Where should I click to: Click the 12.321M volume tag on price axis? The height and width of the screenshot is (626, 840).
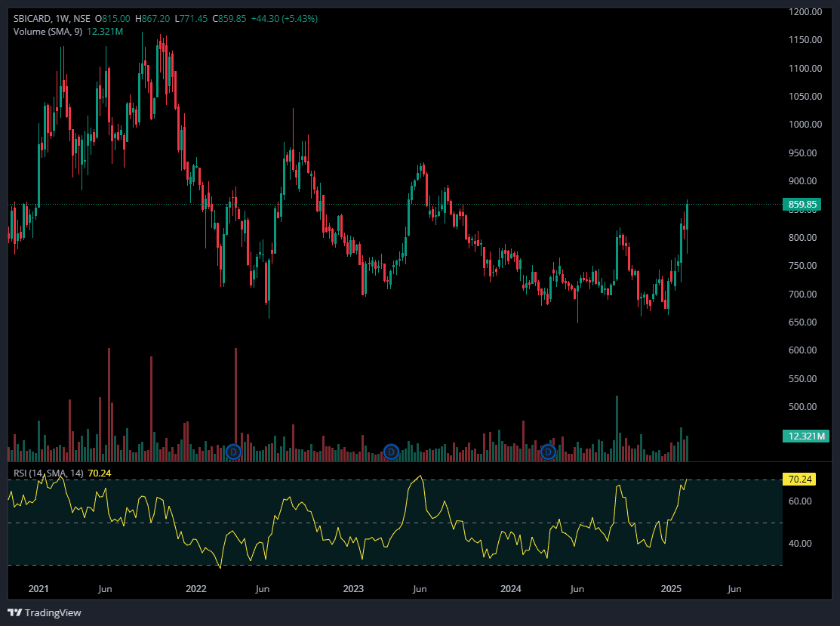point(806,436)
